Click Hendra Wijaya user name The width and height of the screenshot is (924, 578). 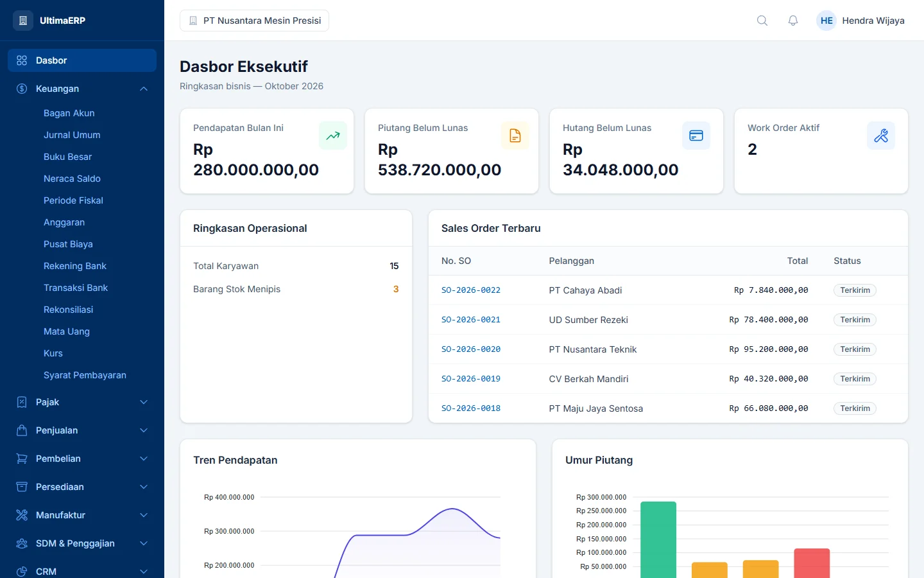[x=873, y=21]
